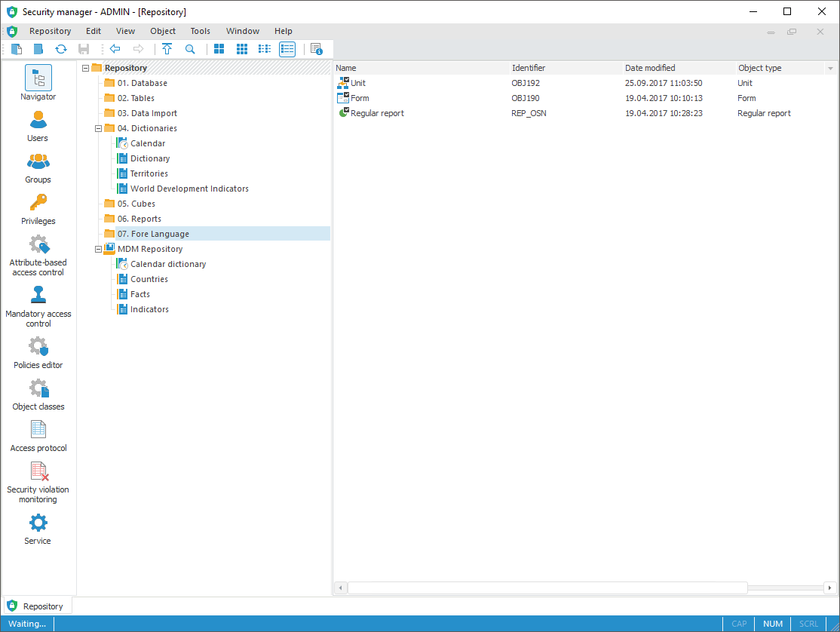Image resolution: width=840 pixels, height=632 pixels.
Task: Open the Tools menu
Action: tap(200, 31)
